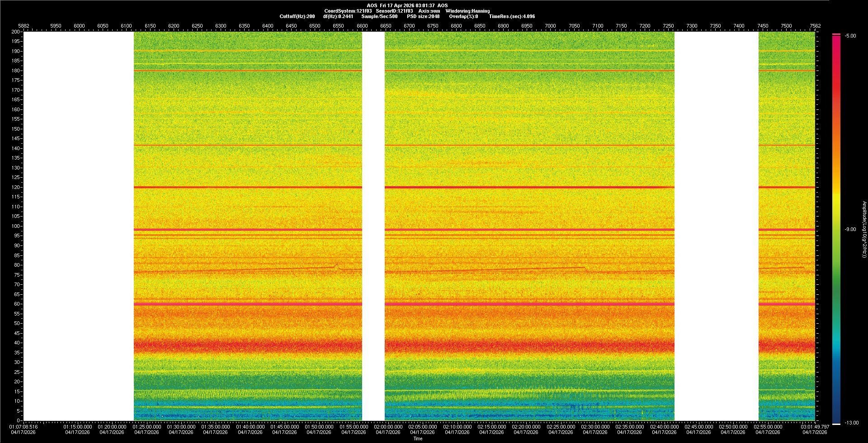Click the 100 Hz frequency axis label
This screenshot has width=868, height=443.
coord(16,226)
